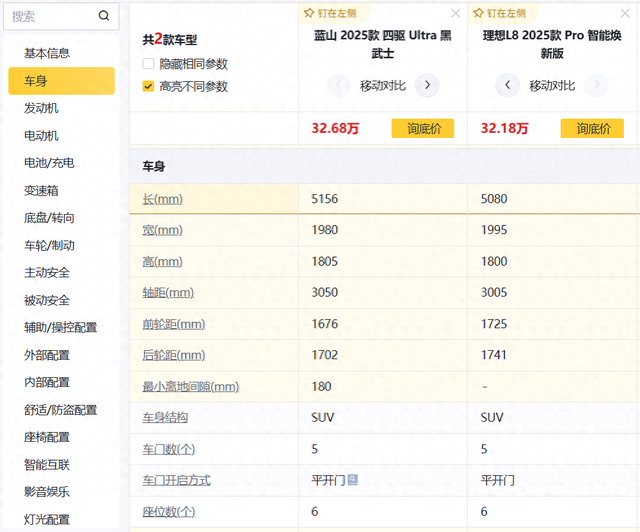640x532 pixels.
Task: Click the disabled left arrow under 蓝山
Action: coord(338,85)
